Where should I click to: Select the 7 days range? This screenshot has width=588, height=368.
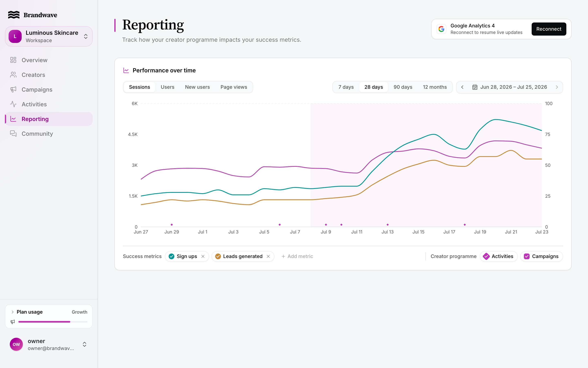(x=346, y=87)
